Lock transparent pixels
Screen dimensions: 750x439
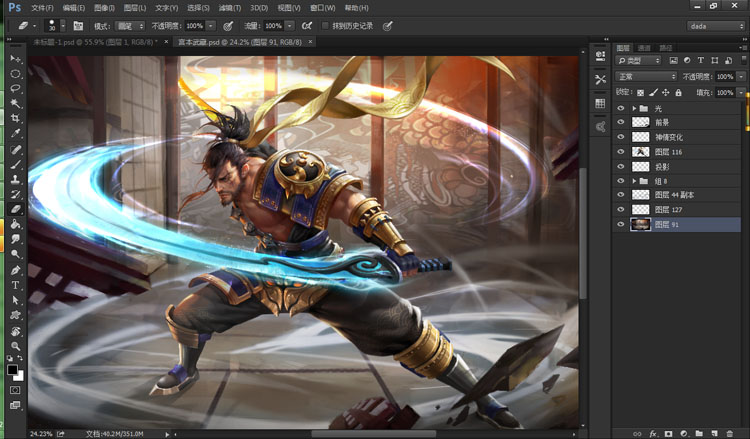[x=640, y=92]
